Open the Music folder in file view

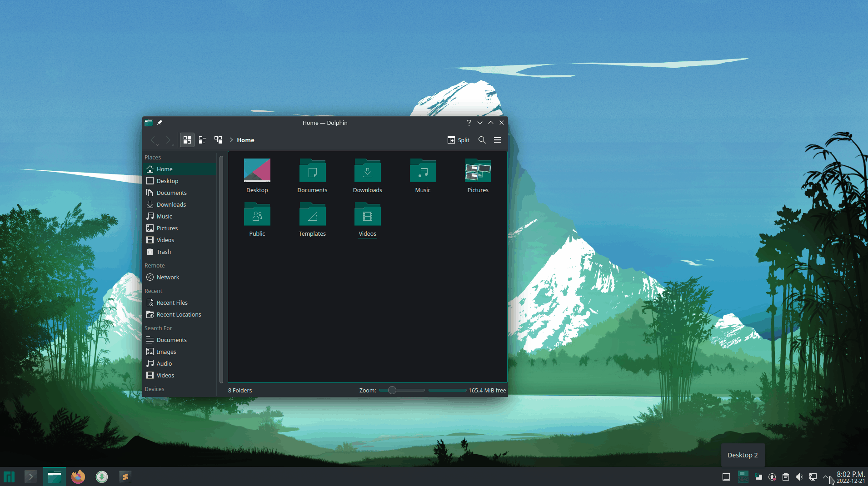pyautogui.click(x=423, y=175)
